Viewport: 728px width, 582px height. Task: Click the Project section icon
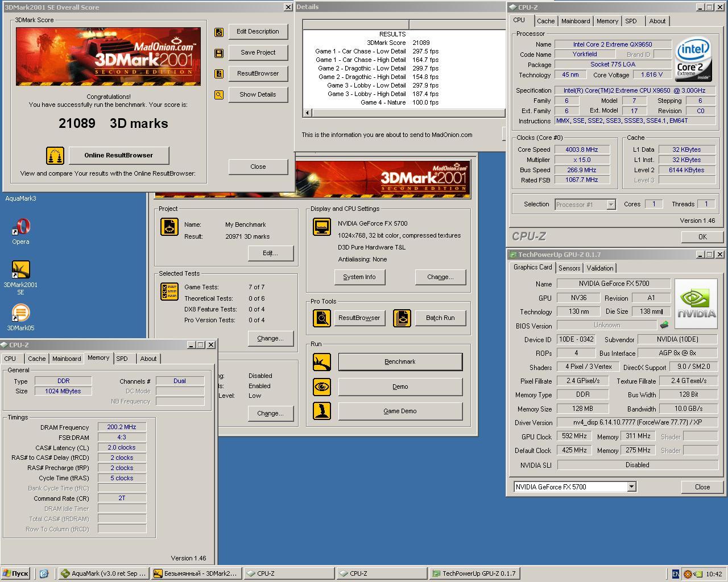tap(169, 227)
